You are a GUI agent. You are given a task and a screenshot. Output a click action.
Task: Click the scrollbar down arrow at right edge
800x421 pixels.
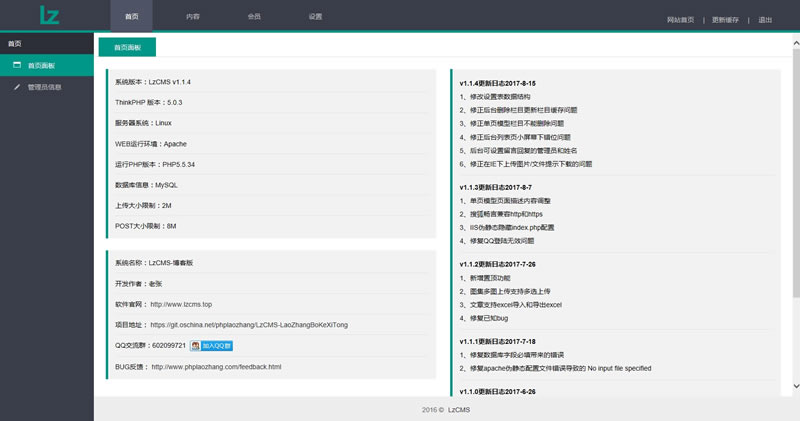click(x=795, y=385)
